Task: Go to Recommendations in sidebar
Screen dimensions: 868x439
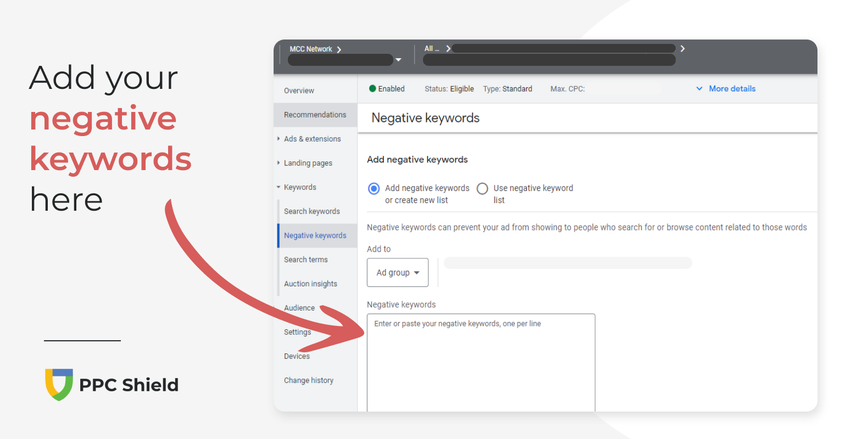Action: click(315, 115)
